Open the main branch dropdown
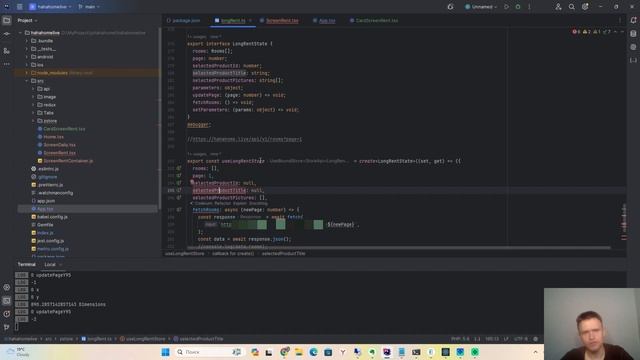This screenshot has width=640, height=360. (x=89, y=7)
